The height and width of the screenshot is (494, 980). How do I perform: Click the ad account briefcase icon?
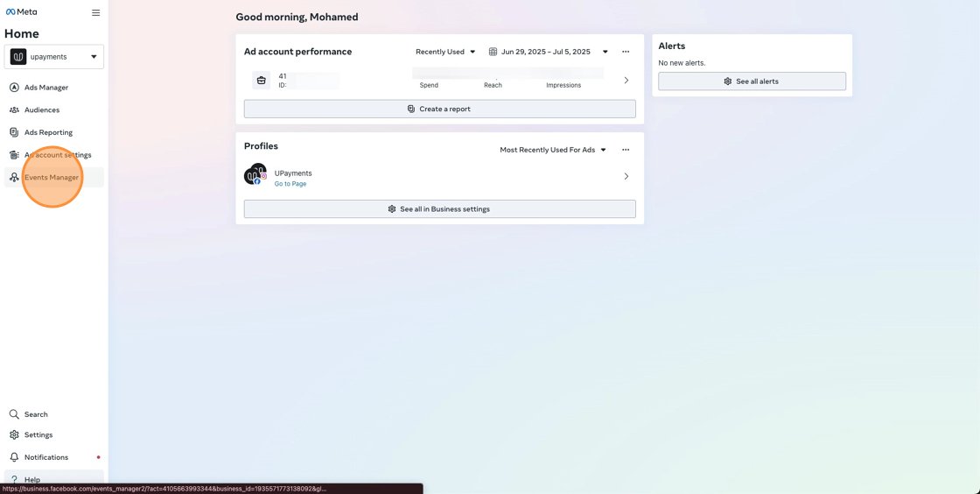pos(262,80)
